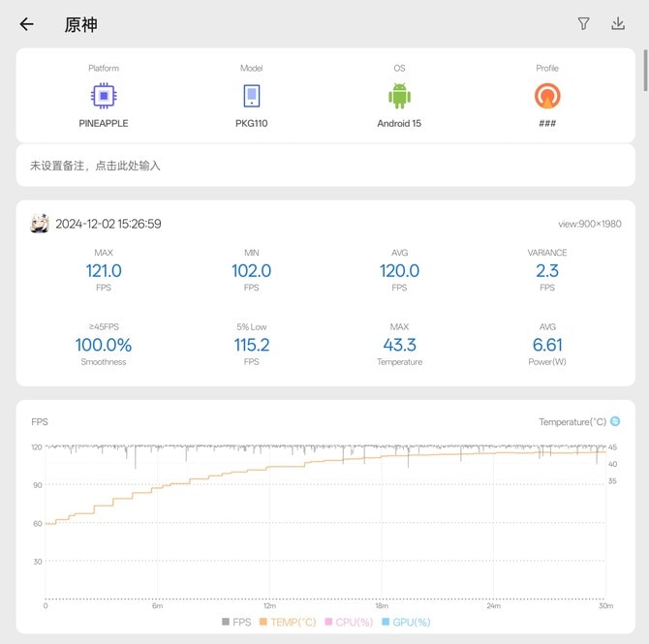
Task: Click the PINEAPPLE platform chip icon
Action: pyautogui.click(x=103, y=96)
